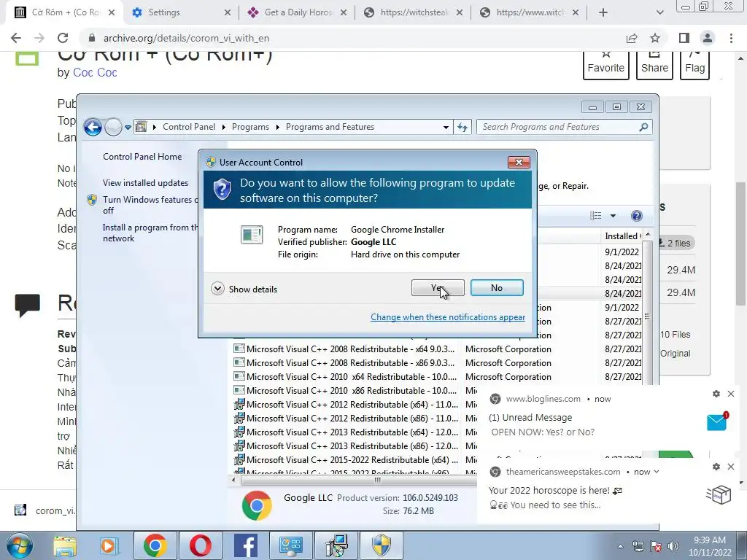Select Microsoft Visual C++ 2008 Redistributable x86 row
Screen dimensions: 747x560
[x=437, y=363]
